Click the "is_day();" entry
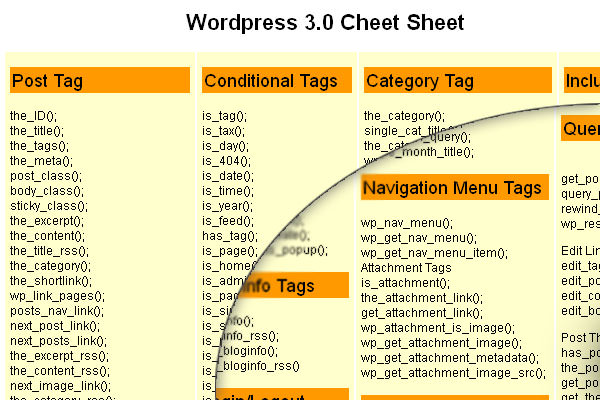Viewport: 600px width, 400px height. (225, 145)
